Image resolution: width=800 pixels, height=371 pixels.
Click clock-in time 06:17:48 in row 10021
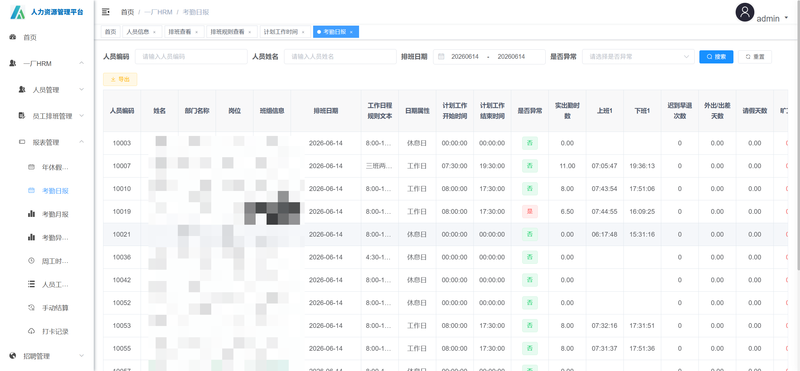click(605, 234)
